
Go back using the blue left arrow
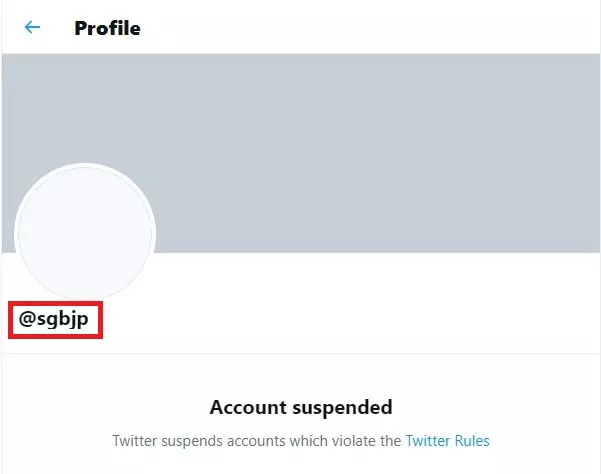(32, 27)
